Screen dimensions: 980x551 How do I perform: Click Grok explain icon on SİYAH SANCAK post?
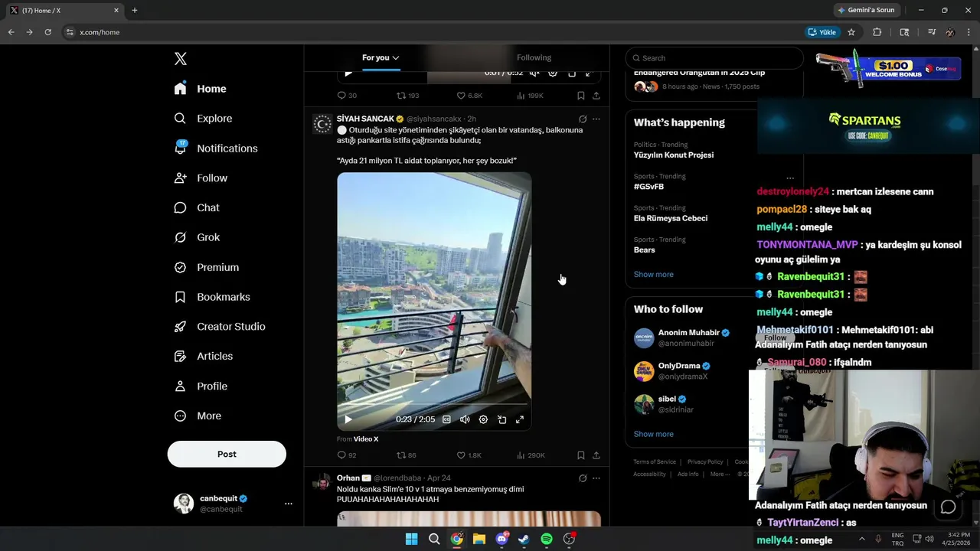pyautogui.click(x=583, y=119)
